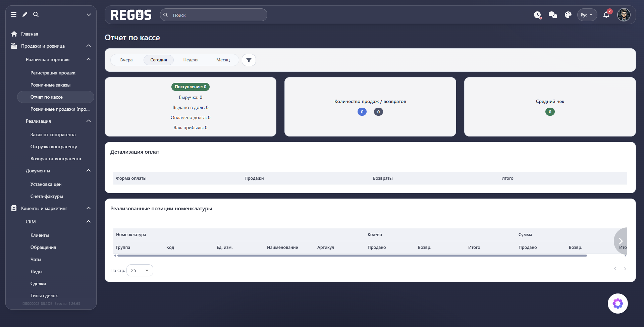Go to previous page arrow in pagination
Viewport: 644px width, 327px height.
[x=615, y=269]
